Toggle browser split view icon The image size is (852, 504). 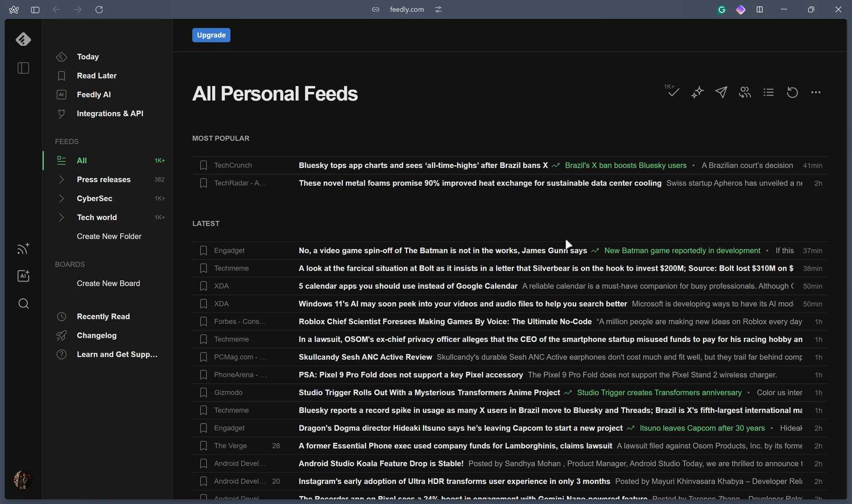click(760, 9)
